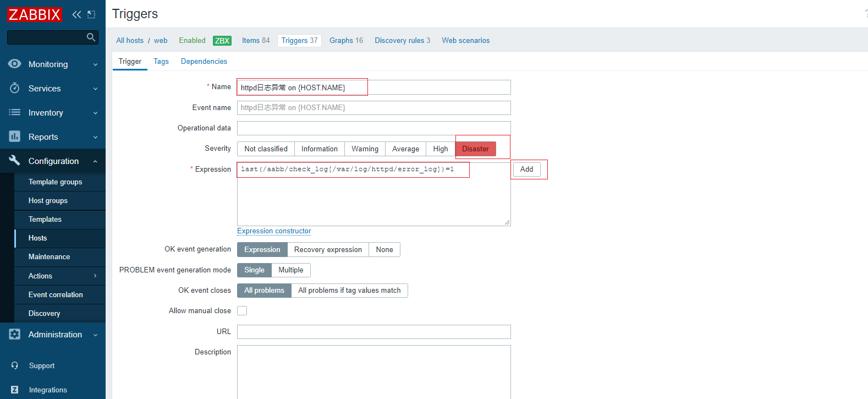
Task: Click the Administration gear icon
Action: pos(15,334)
